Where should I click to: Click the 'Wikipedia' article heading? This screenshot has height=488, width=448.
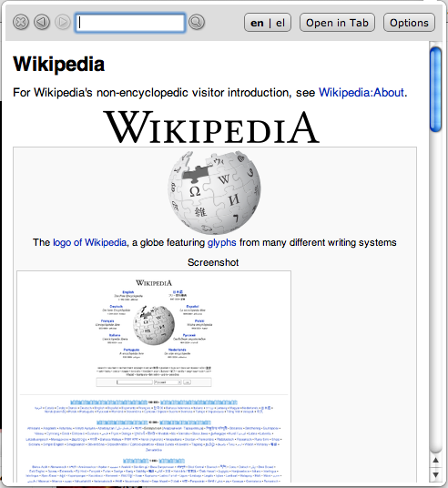[59, 64]
